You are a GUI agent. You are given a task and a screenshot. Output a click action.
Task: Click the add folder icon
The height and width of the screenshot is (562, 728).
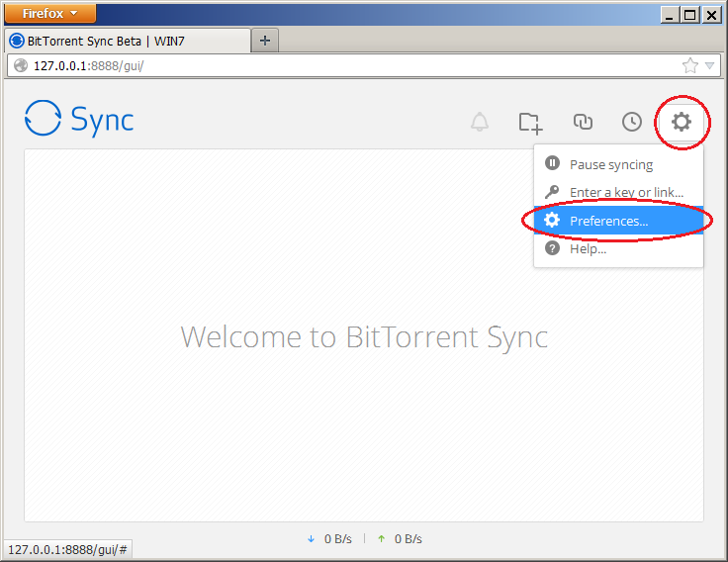click(x=531, y=122)
